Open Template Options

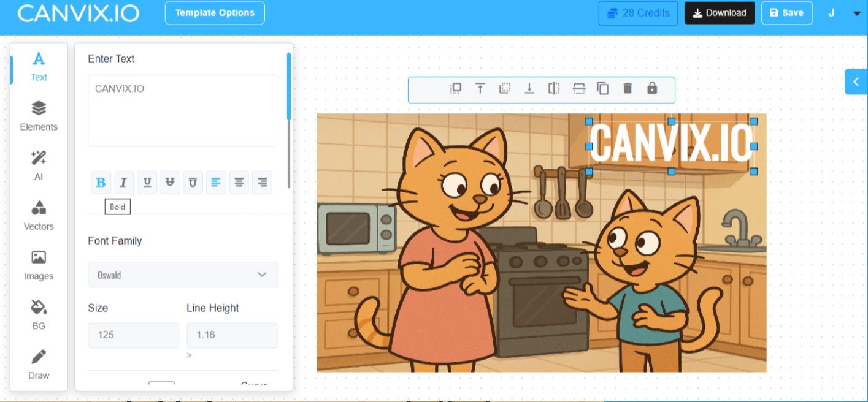[215, 13]
